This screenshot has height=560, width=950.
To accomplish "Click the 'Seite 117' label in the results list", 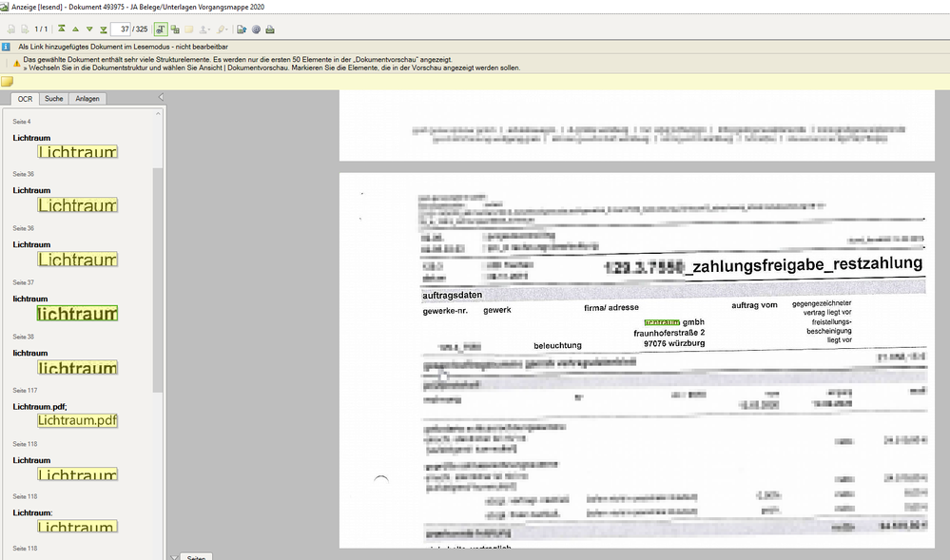I will 25,391.
